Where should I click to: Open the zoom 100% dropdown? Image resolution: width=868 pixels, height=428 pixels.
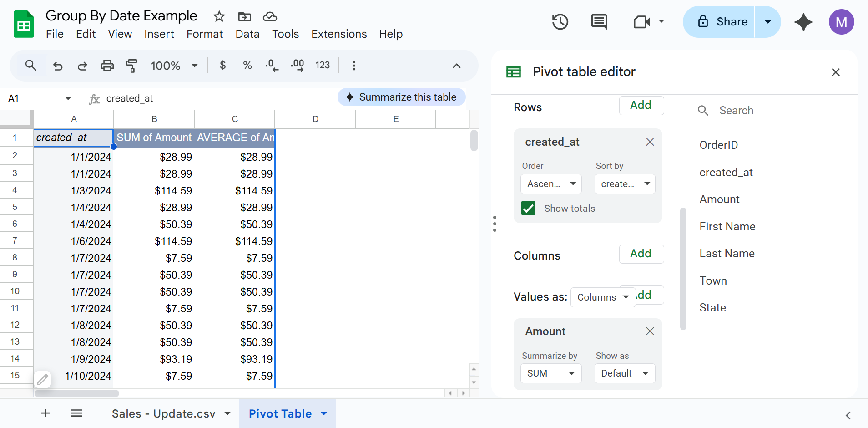point(175,66)
